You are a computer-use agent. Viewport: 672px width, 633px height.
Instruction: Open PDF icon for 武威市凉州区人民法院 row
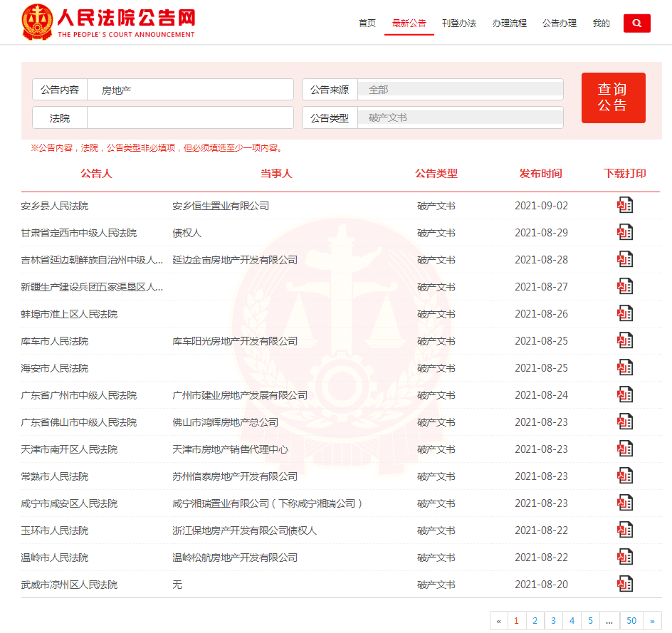(x=624, y=585)
